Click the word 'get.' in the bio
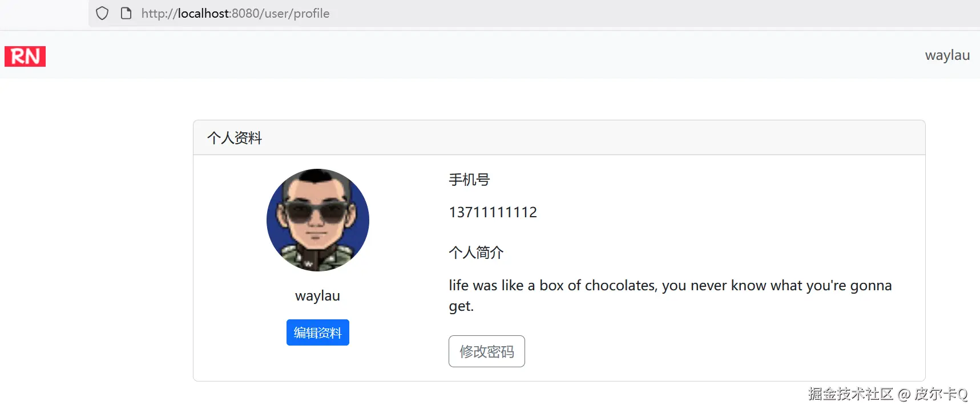Viewport: 980px width, 414px height. 461,306
